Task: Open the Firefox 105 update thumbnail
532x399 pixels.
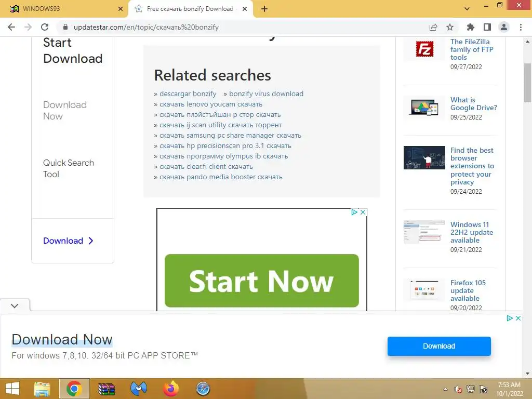Action: pos(424,290)
